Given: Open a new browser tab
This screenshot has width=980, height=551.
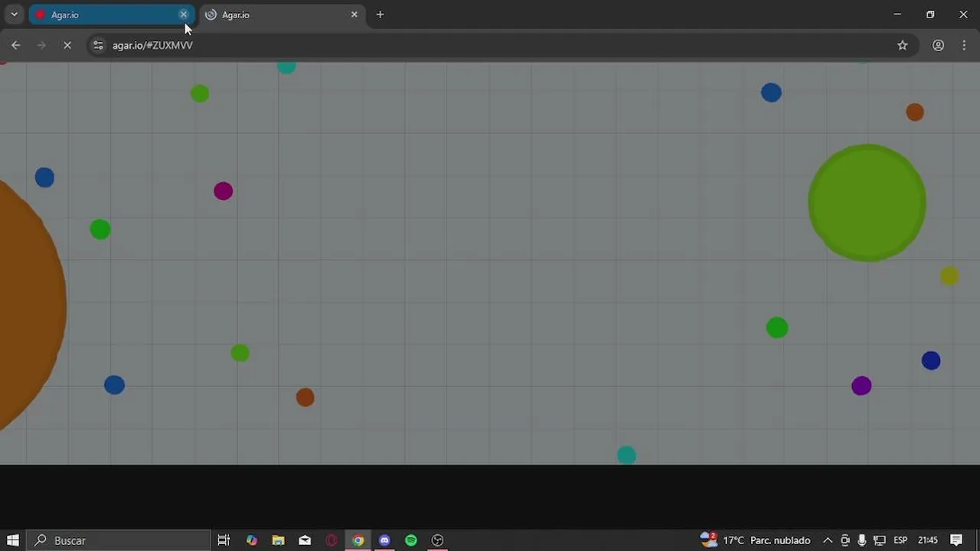Looking at the screenshot, I should (x=380, y=15).
